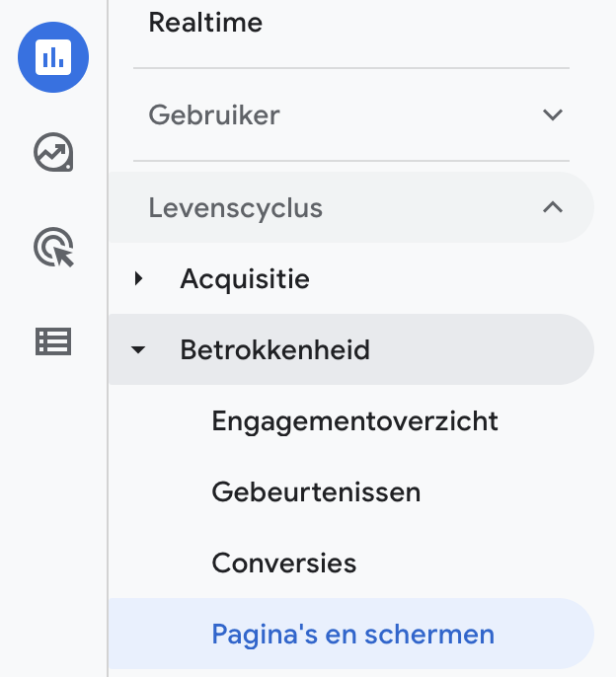Select the Gebruiker heading text
Screen dimensions: 616x677
pyautogui.click(x=214, y=115)
